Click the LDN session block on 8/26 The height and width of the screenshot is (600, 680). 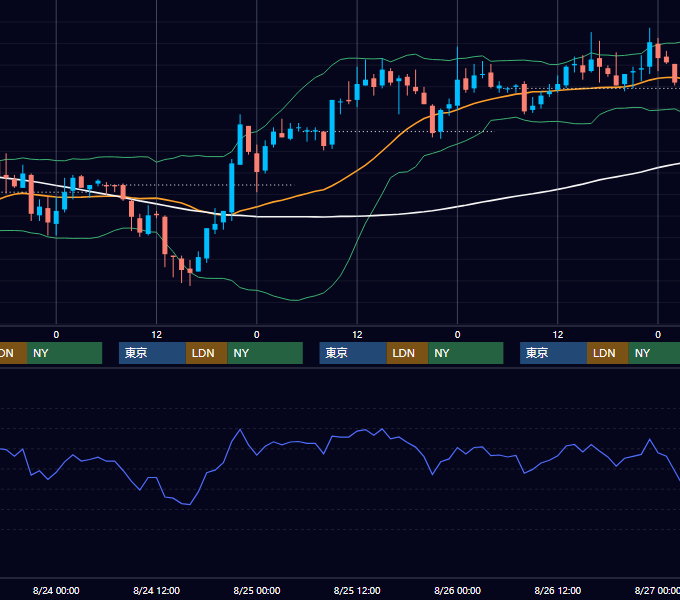(x=608, y=353)
